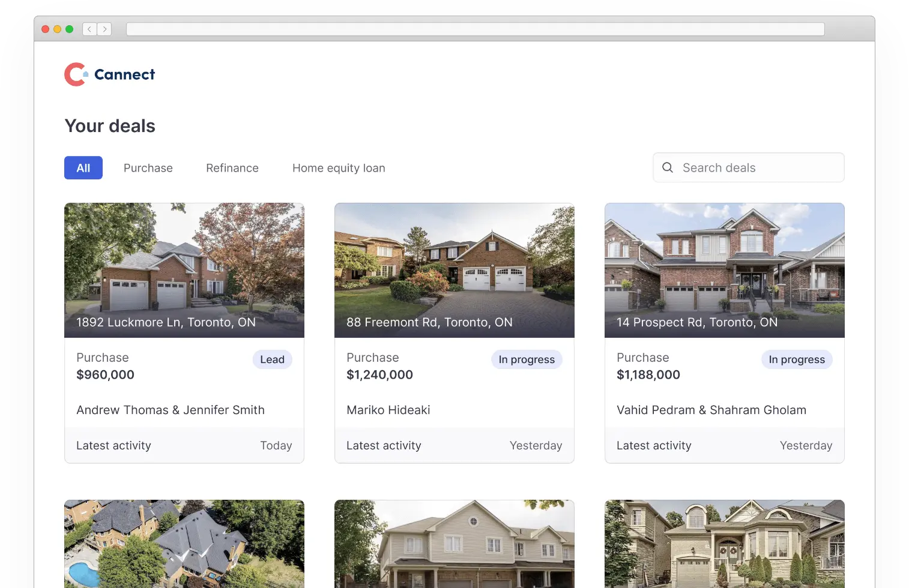The image size is (909, 588).
Task: Open the 14 Prospect Rd house photo
Action: 725,270
